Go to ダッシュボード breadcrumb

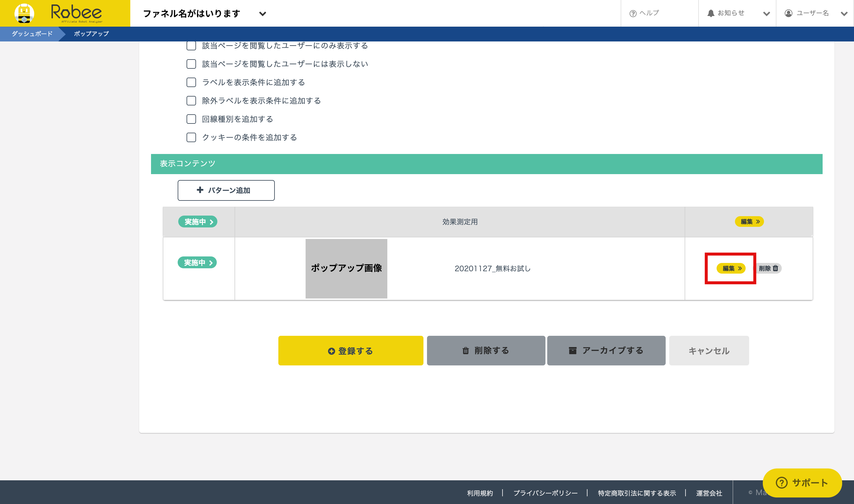click(32, 34)
